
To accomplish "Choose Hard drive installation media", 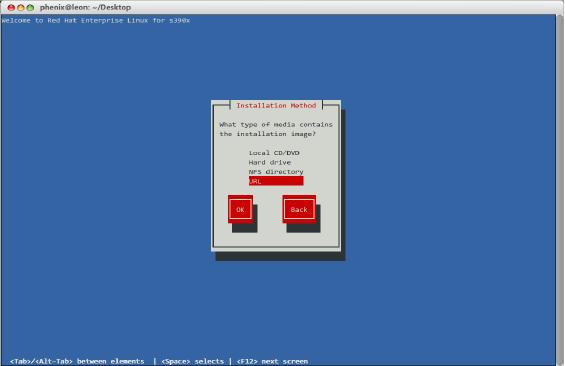I will 270,162.
